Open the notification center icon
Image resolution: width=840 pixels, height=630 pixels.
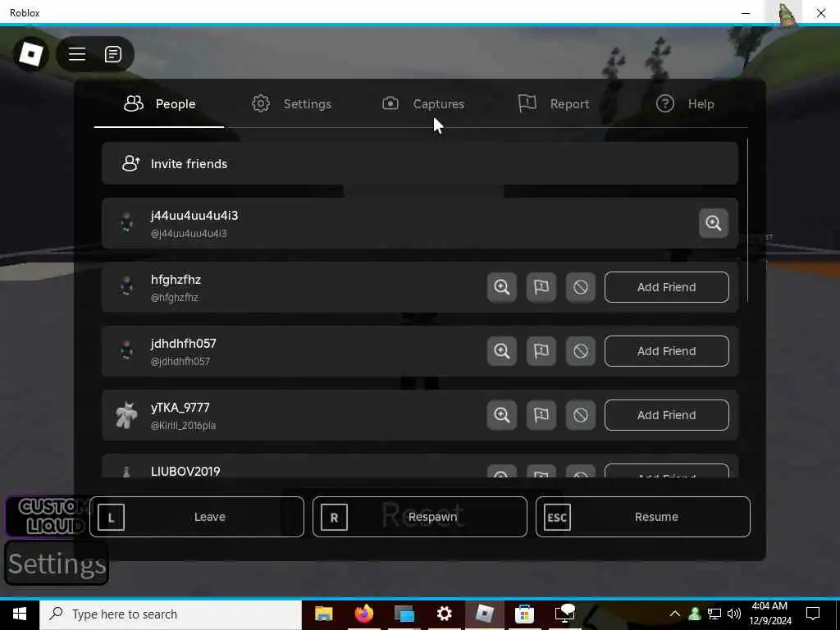coord(813,614)
